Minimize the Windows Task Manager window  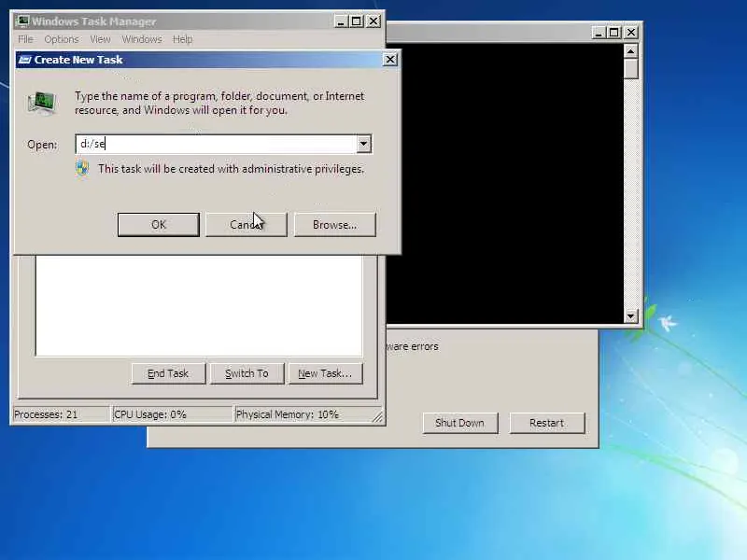341,21
